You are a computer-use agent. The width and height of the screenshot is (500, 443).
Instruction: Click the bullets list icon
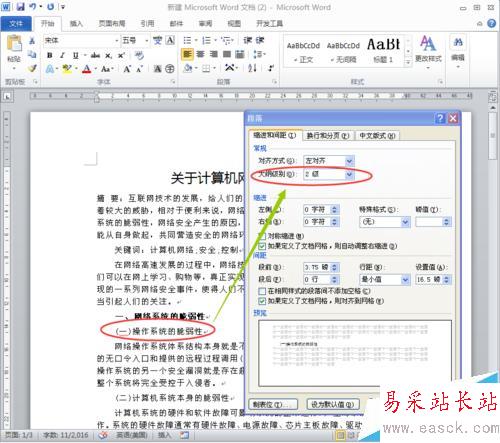[x=187, y=41]
